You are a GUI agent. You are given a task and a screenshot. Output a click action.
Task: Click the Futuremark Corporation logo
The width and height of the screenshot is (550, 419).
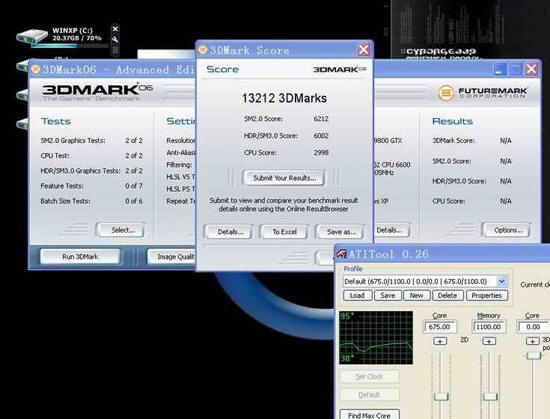coord(483,93)
